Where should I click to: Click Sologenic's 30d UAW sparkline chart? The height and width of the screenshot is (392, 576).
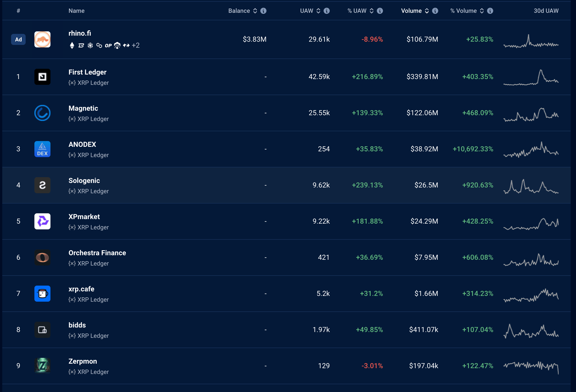pyautogui.click(x=531, y=186)
